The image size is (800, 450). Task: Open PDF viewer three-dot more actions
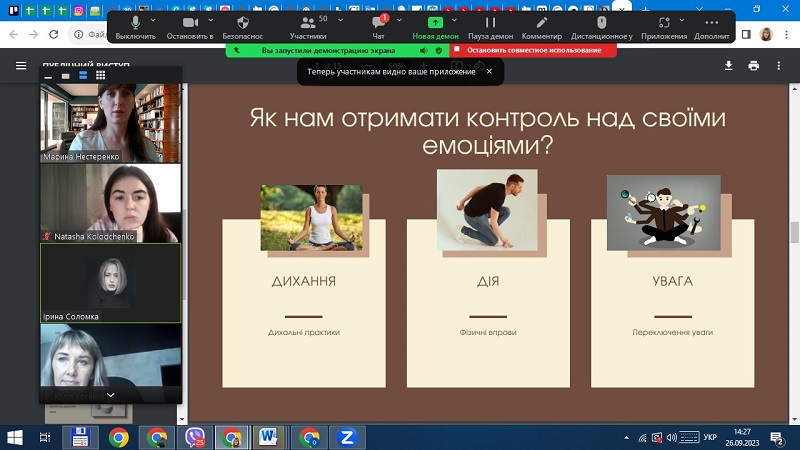click(779, 65)
